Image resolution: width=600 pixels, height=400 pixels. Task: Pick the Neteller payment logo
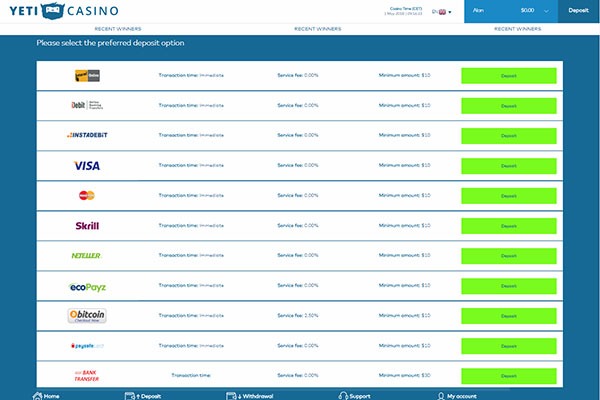coord(86,256)
